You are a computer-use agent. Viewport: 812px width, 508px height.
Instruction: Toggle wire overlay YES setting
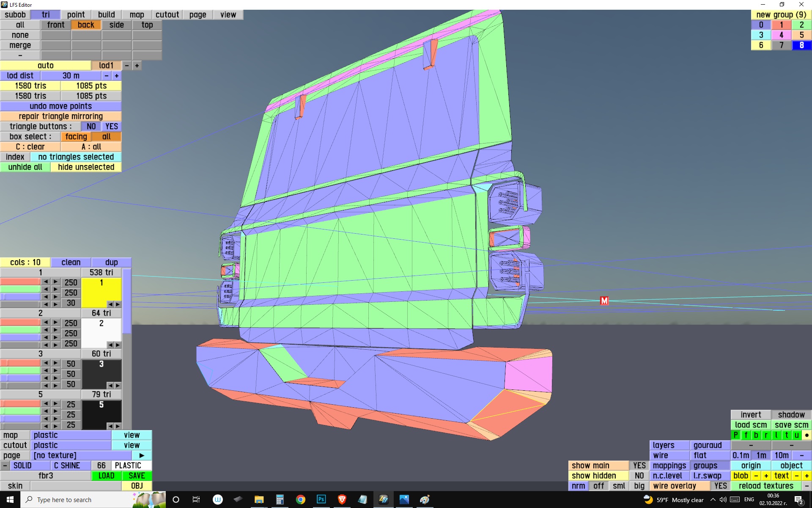point(720,486)
